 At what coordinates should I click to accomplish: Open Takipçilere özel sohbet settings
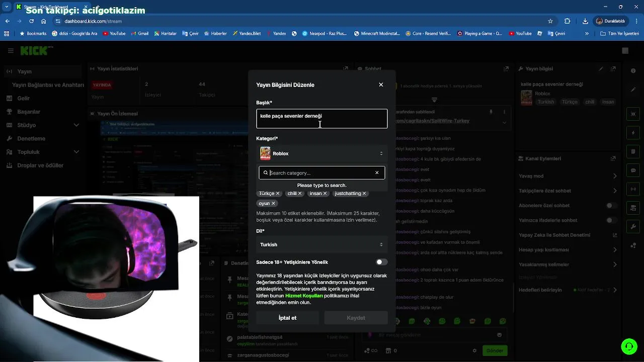click(568, 191)
